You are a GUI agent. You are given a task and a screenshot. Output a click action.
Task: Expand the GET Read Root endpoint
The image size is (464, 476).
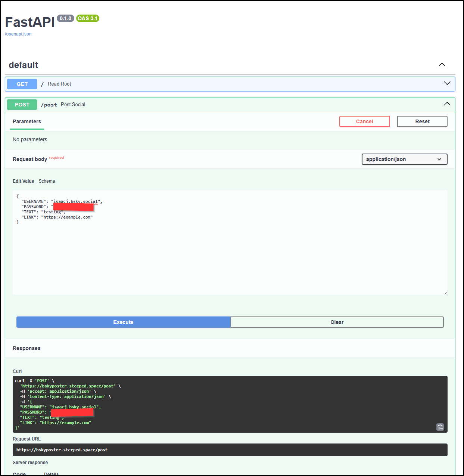click(447, 83)
